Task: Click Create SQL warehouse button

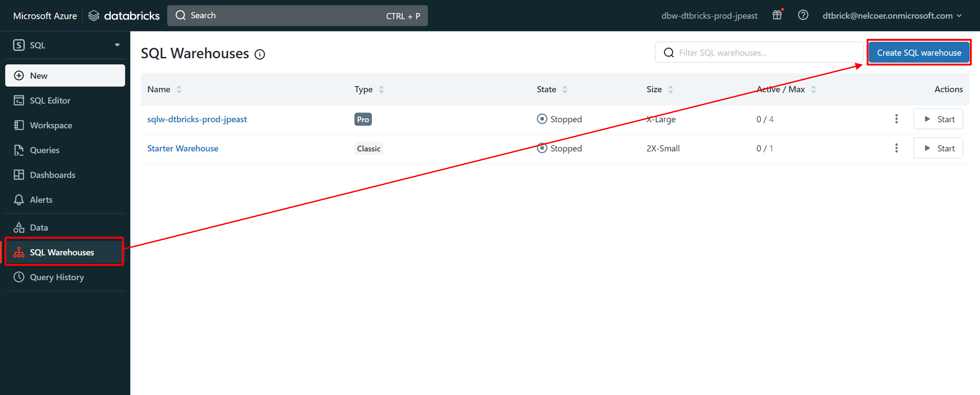Action: [x=919, y=52]
